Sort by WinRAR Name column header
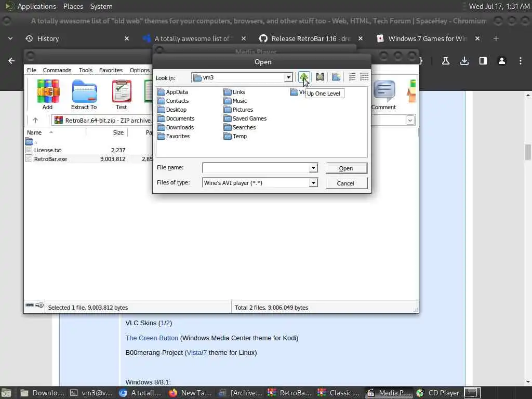 34,132
